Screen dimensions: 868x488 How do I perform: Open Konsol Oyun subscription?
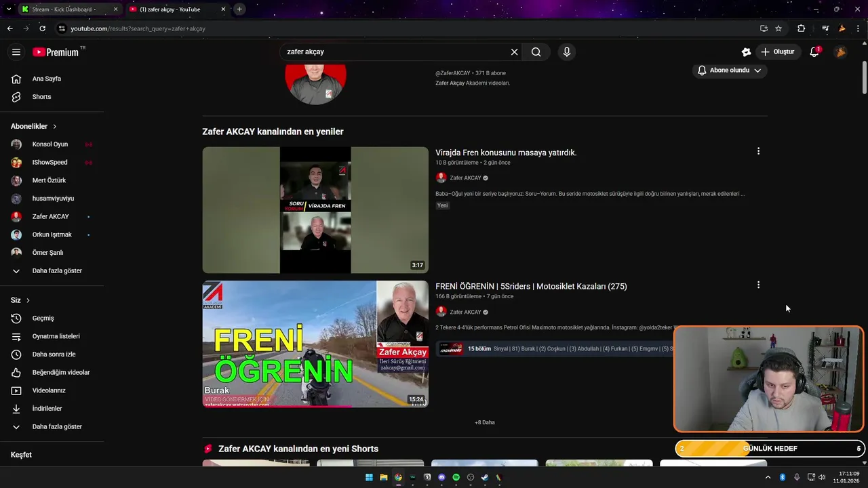pyautogui.click(x=52, y=144)
